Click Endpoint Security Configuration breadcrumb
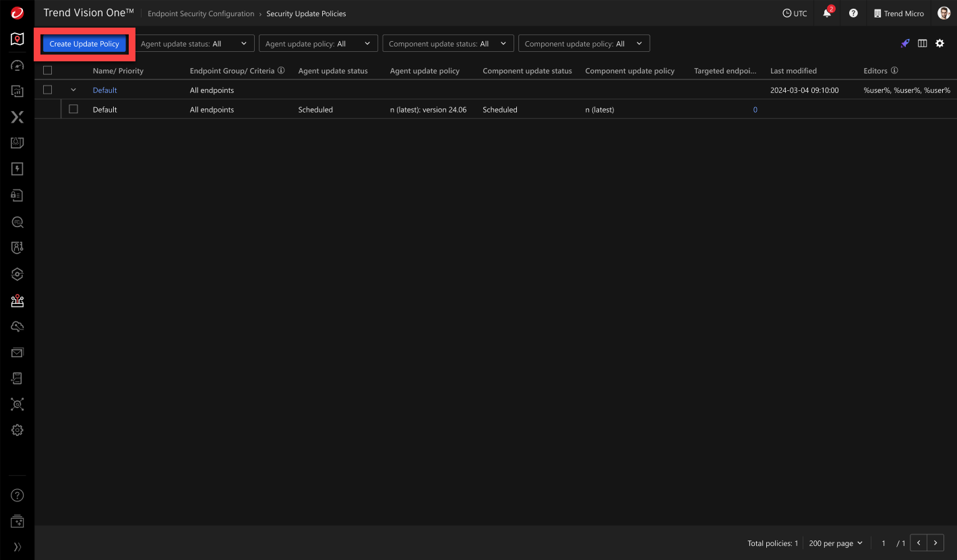957x560 pixels. (201, 13)
